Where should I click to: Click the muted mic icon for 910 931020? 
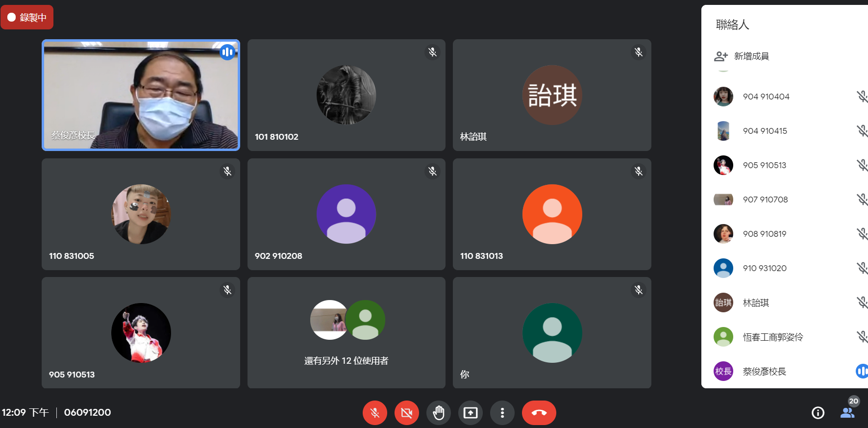tap(862, 268)
